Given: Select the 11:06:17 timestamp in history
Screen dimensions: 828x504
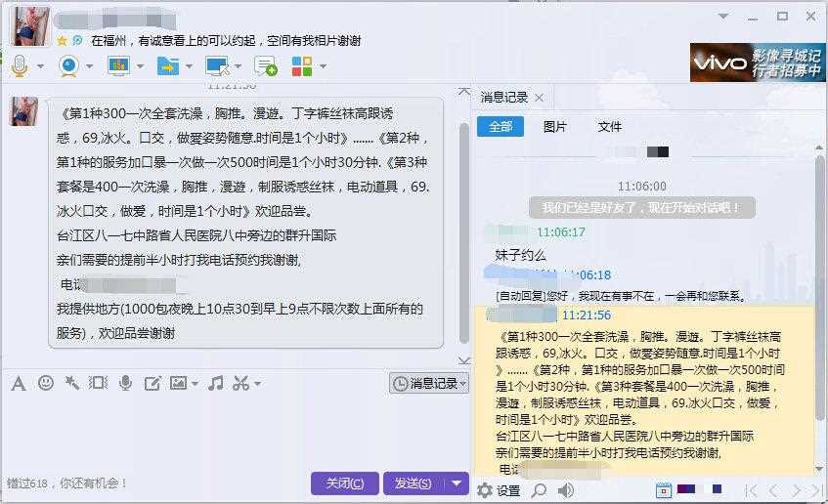Looking at the screenshot, I should point(561,232).
